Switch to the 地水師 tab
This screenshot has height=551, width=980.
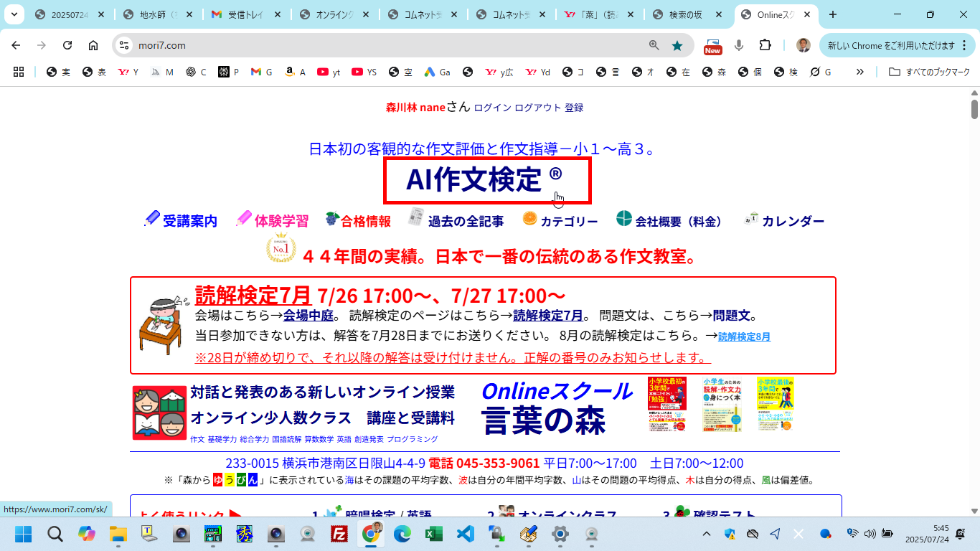pyautogui.click(x=157, y=14)
